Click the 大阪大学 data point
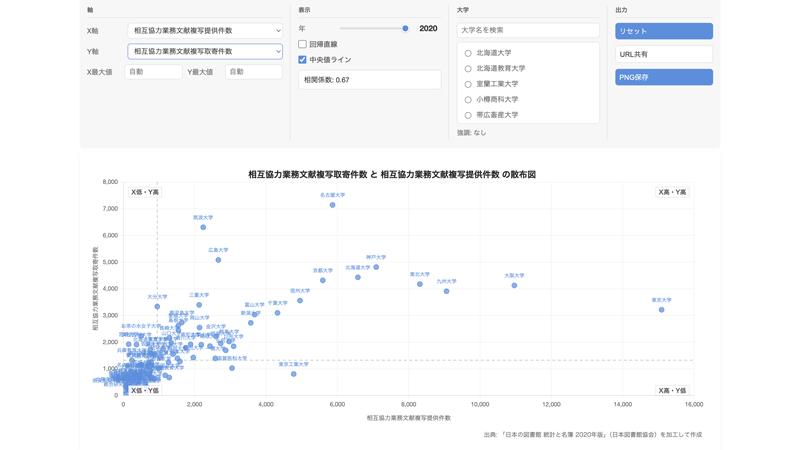 tap(514, 286)
